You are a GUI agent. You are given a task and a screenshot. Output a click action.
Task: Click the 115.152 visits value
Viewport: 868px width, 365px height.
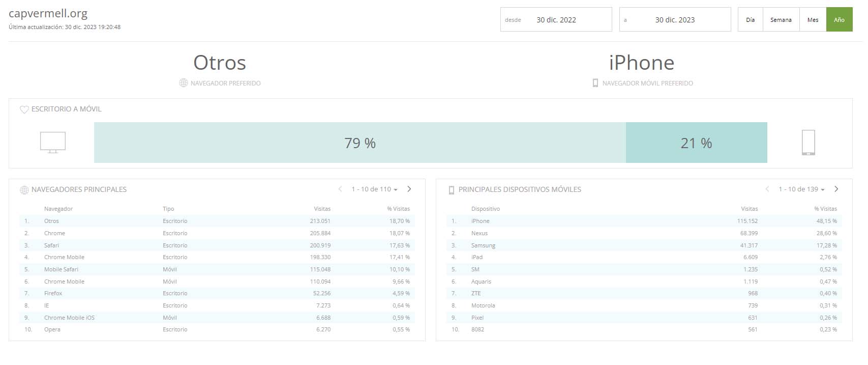click(747, 221)
